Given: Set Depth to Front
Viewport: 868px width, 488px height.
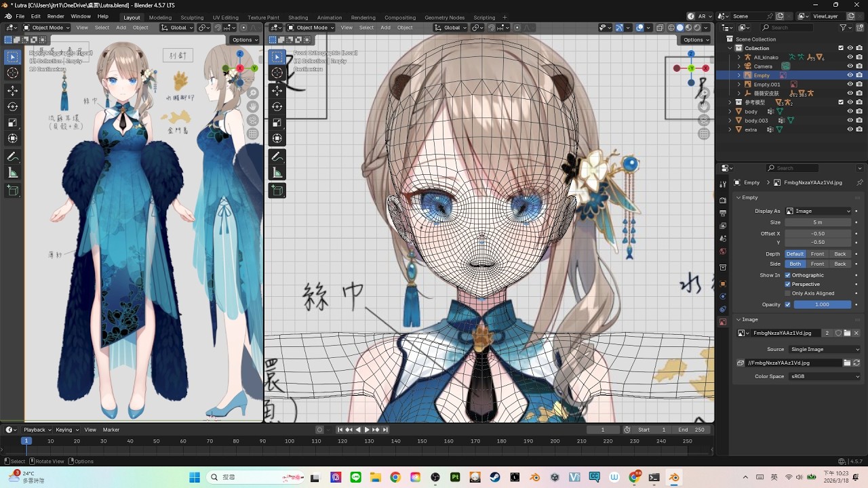Looking at the screenshot, I should point(818,254).
